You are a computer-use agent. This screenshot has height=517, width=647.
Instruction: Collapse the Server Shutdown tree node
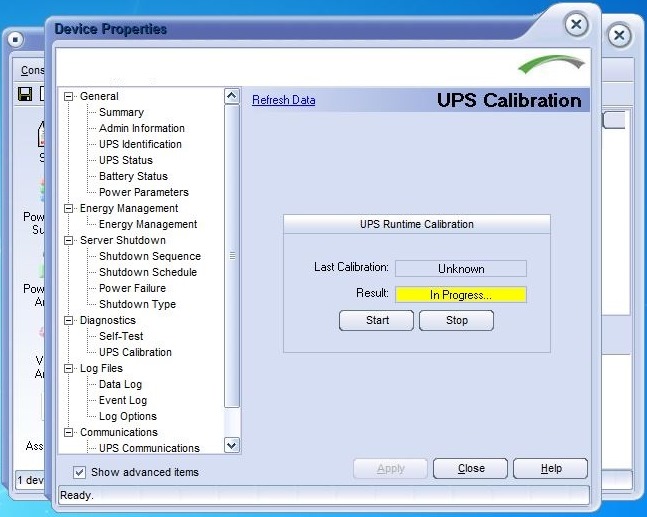point(68,241)
